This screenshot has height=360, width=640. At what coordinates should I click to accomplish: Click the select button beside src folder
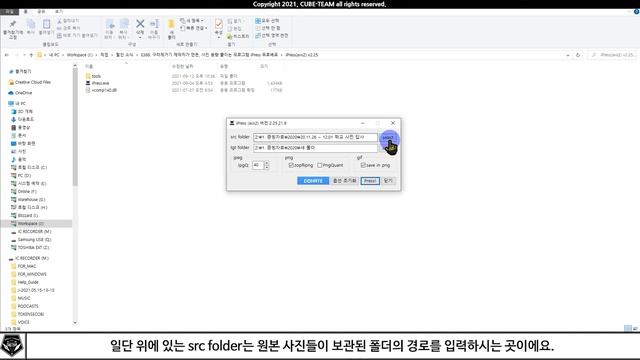click(x=388, y=138)
